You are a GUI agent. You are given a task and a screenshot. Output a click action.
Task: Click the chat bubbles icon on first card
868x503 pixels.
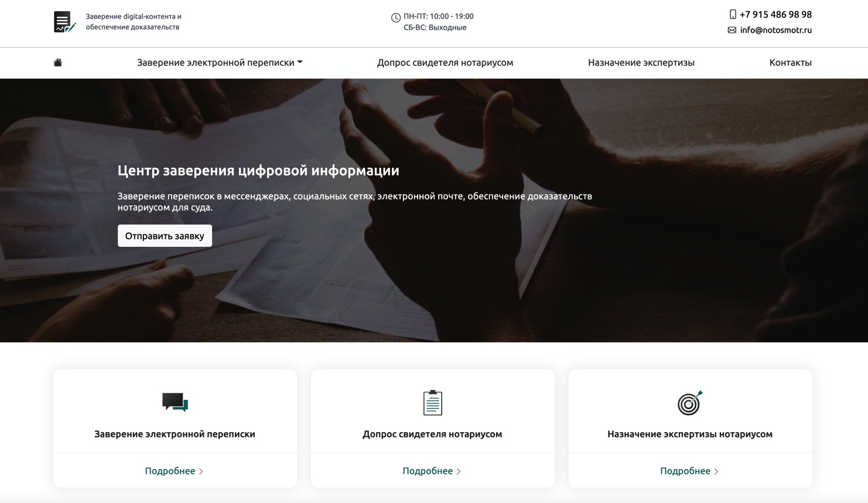[x=175, y=402]
